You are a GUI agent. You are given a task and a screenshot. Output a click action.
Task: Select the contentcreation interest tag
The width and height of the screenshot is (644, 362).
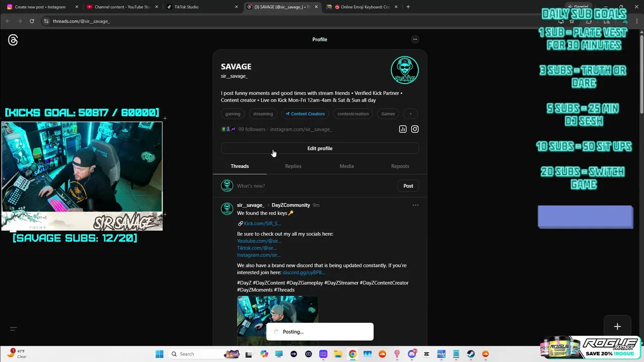[x=353, y=114]
